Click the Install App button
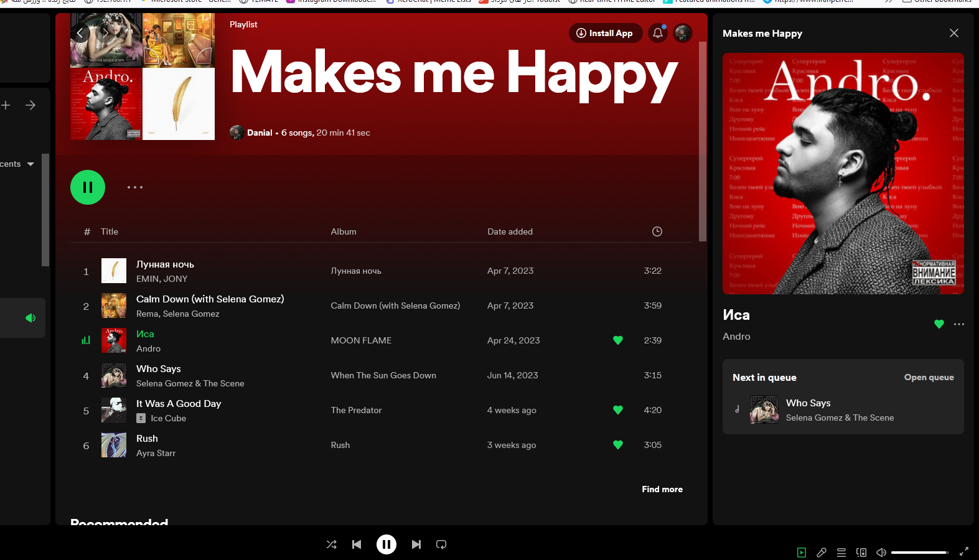The height and width of the screenshot is (560, 979). point(605,33)
